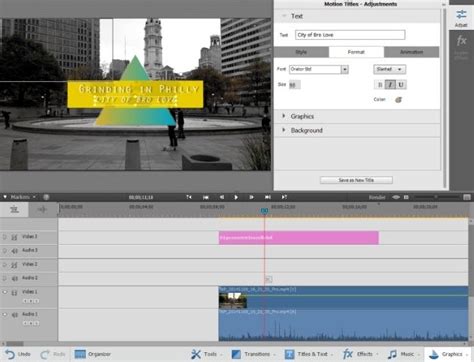The image size is (474, 362).
Task: Expand the Background section
Action: pyautogui.click(x=284, y=130)
